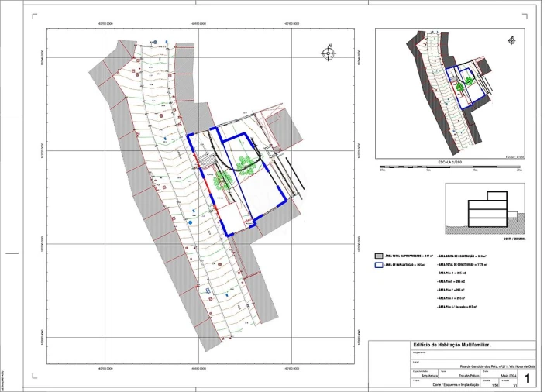Screen dimensions: 554x392
Task: Select 'Área total de construção' legend line
Action: click(462, 265)
